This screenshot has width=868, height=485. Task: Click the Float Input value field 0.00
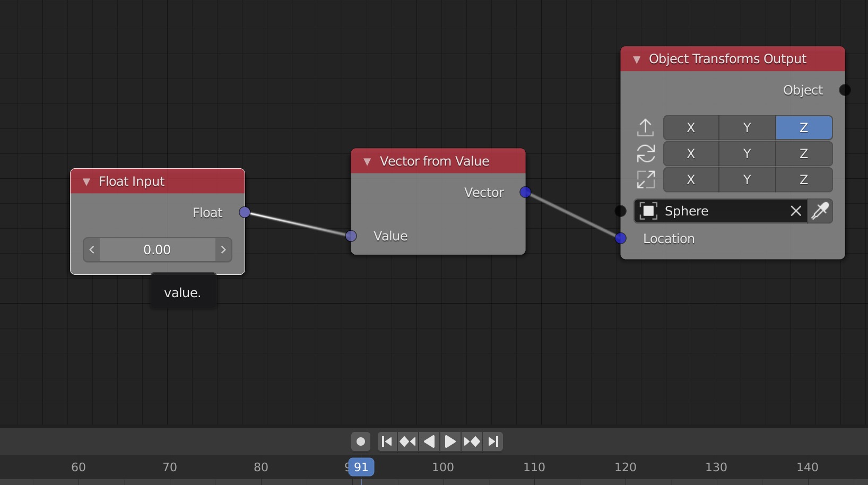(x=158, y=250)
